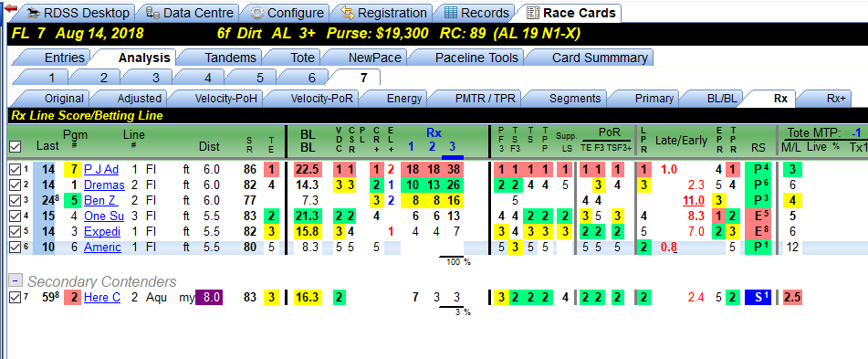Viewport: 868px width, 359px height.
Task: Open the Expedi horse link
Action: click(x=102, y=232)
